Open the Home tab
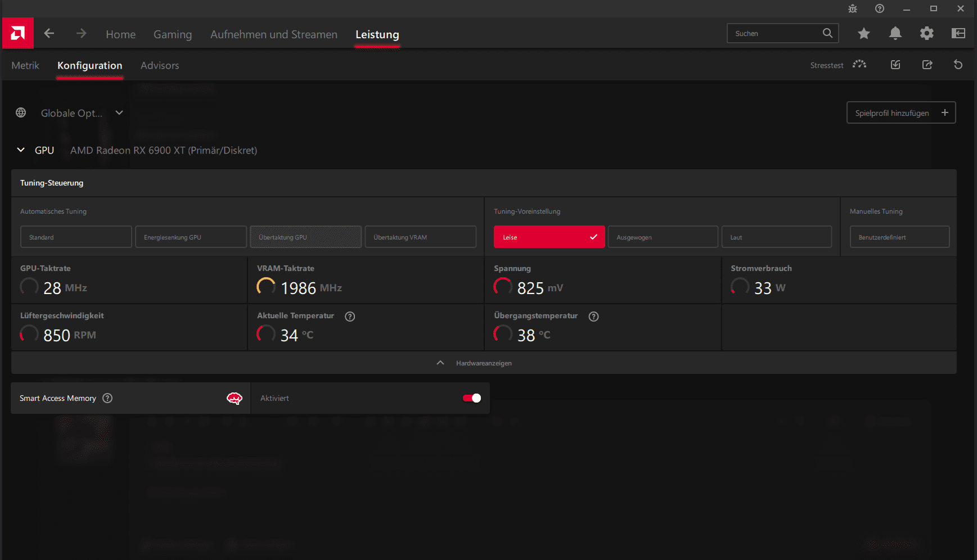Viewport: 977px width, 560px height. pyautogui.click(x=120, y=34)
